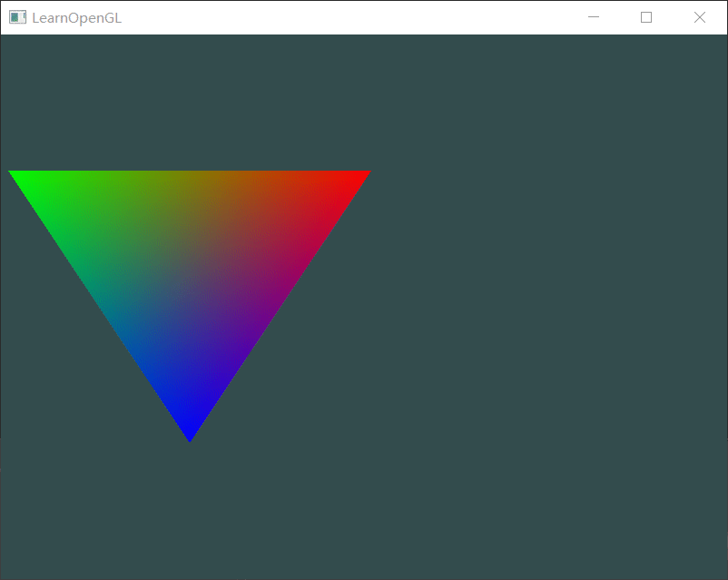Minimize the LearnOpenGL window

click(x=594, y=17)
